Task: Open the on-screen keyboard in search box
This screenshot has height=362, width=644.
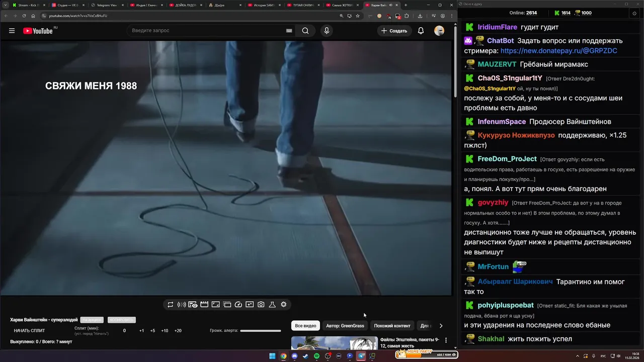Action: (x=289, y=31)
